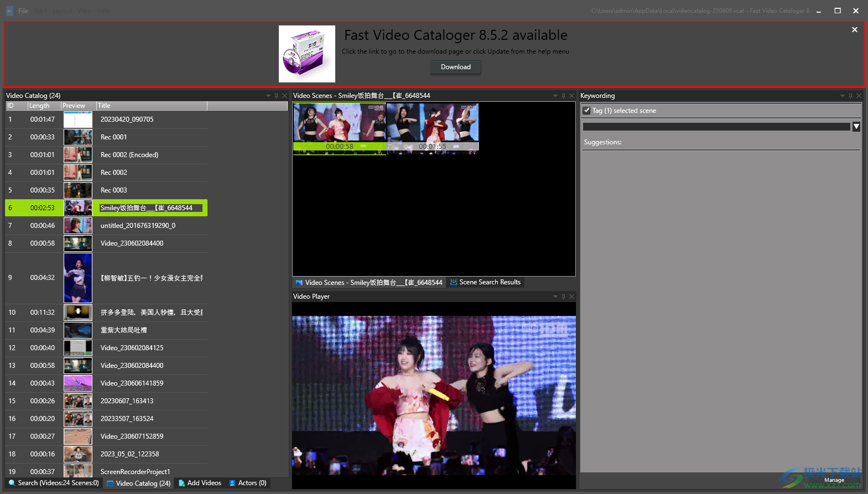This screenshot has width=868, height=494.
Task: Select video 20230420_090705 in the catalog
Action: (x=106, y=119)
